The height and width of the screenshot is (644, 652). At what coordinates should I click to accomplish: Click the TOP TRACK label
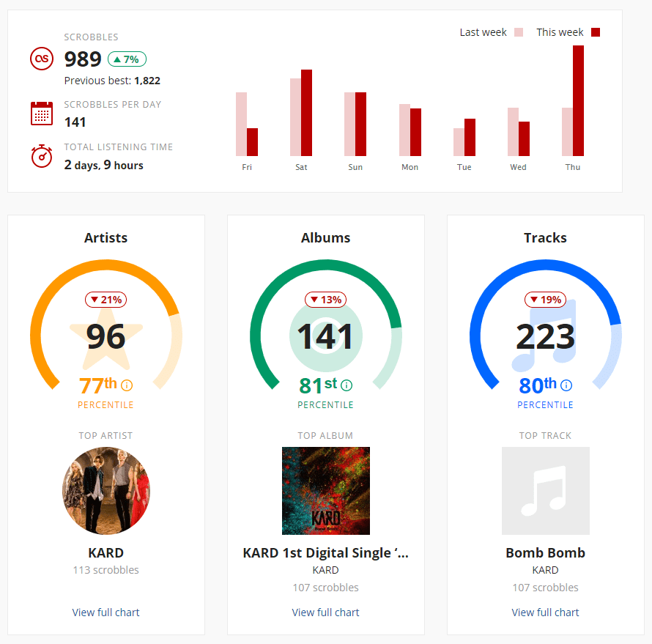coord(545,436)
